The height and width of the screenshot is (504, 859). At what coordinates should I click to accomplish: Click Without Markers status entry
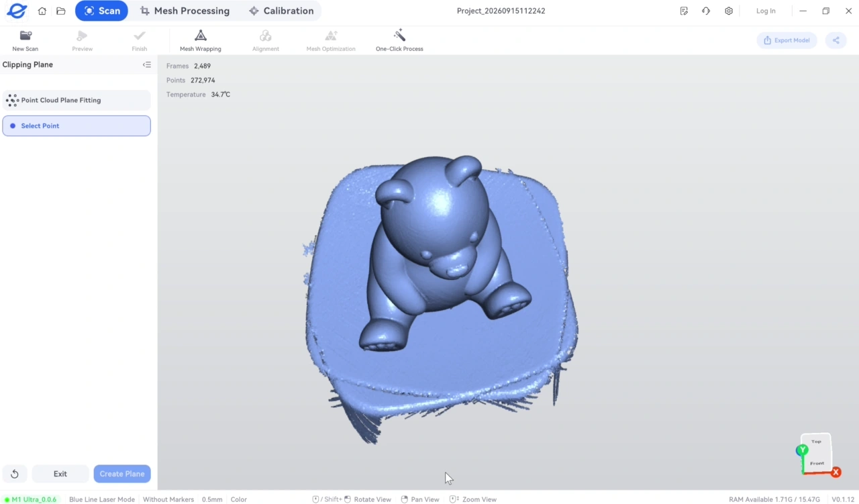[x=168, y=499]
